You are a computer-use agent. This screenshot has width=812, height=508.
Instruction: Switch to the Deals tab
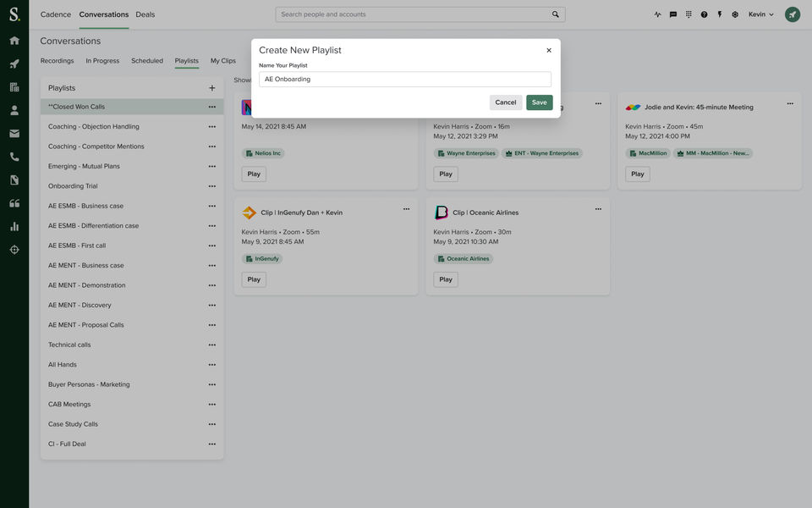coord(145,14)
